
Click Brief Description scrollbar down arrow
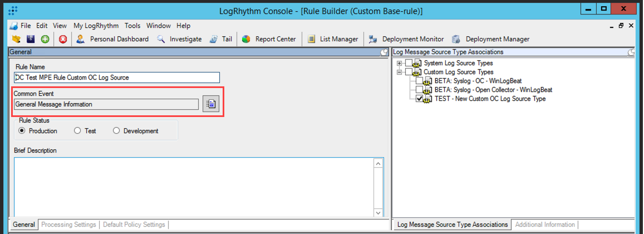(x=379, y=212)
